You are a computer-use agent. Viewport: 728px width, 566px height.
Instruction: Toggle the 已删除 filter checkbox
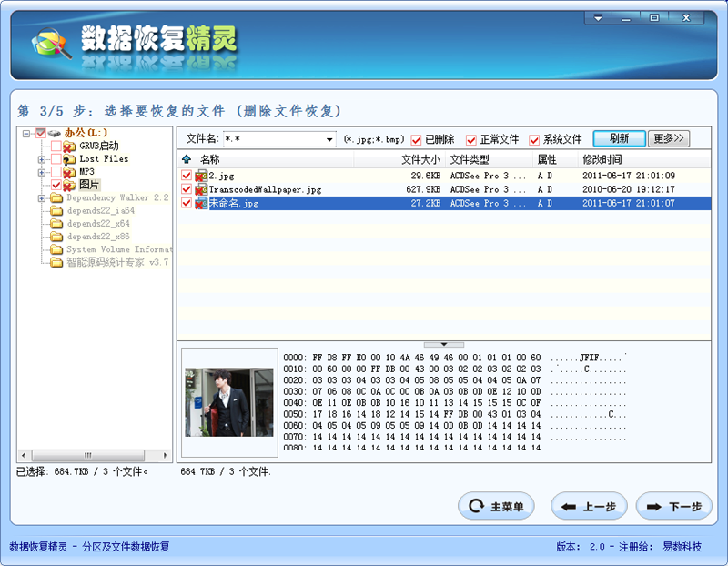click(417, 140)
